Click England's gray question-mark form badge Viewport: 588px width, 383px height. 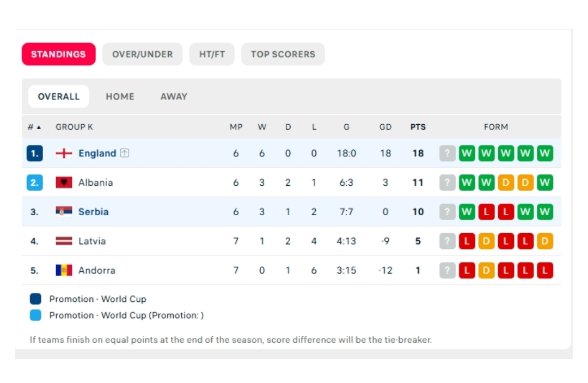pos(447,154)
